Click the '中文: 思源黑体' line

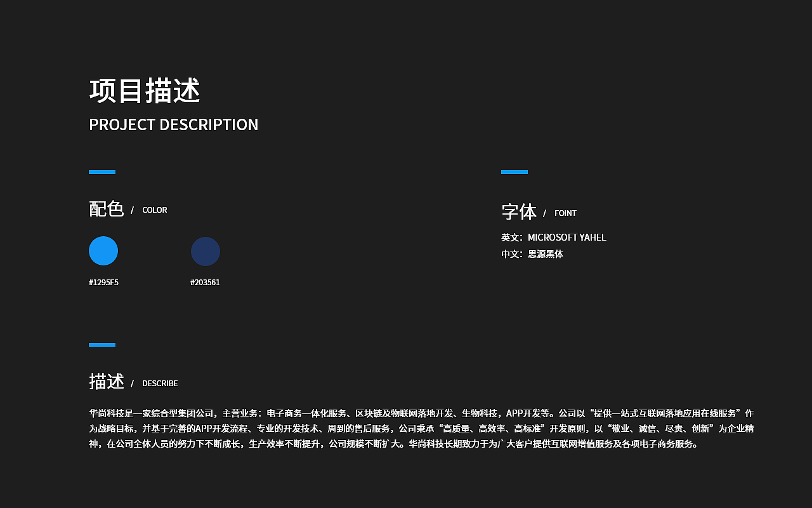532,254
